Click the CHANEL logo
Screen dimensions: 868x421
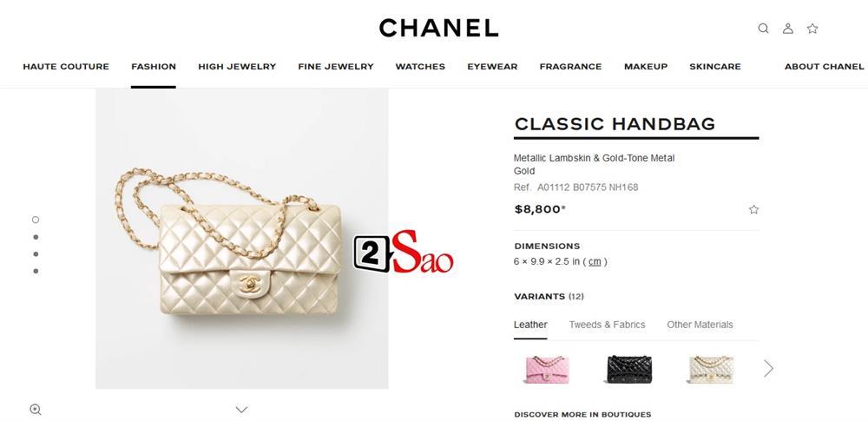click(x=438, y=29)
